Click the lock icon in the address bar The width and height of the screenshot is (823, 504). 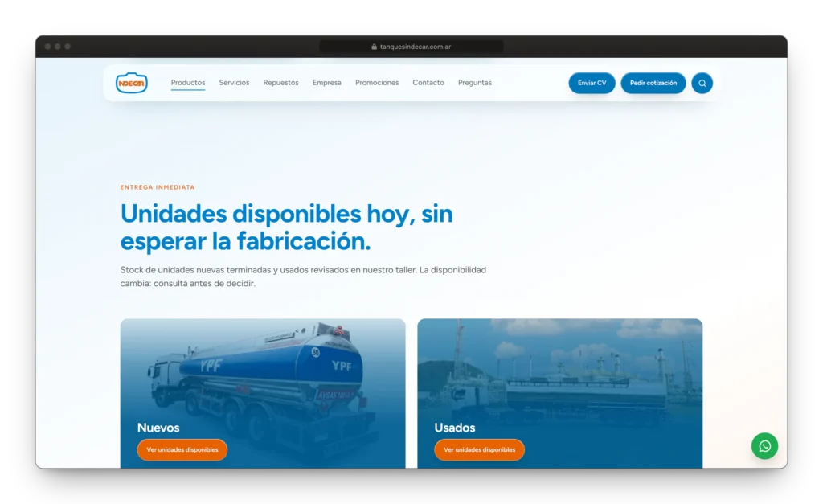click(375, 47)
